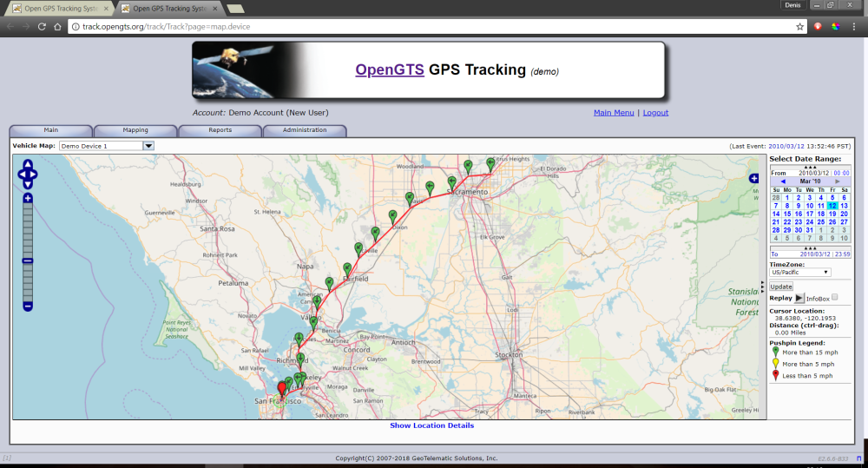
Task: Click the address bar URL field
Action: click(x=437, y=26)
